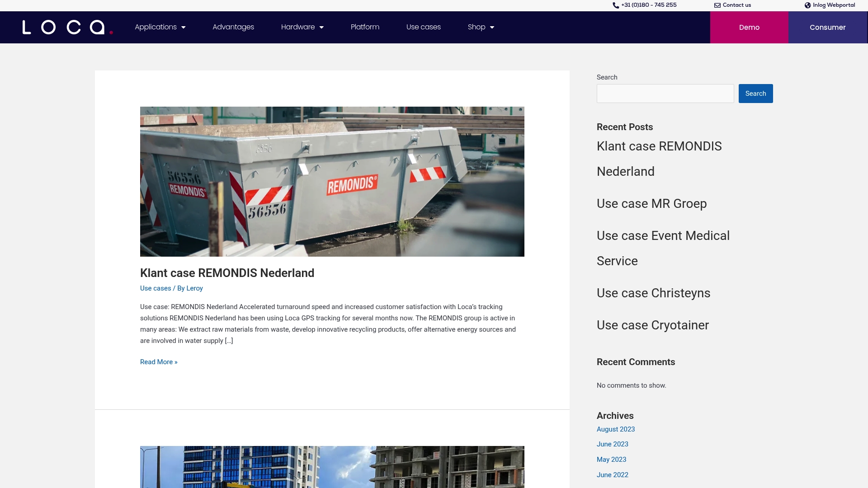The width and height of the screenshot is (868, 488).
Task: Open the June 2022 archive
Action: pos(612,475)
